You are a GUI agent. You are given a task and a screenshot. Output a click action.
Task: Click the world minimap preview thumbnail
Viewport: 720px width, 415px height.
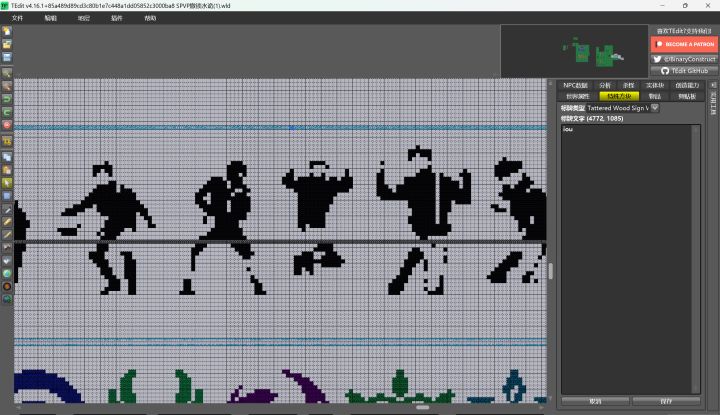click(574, 51)
